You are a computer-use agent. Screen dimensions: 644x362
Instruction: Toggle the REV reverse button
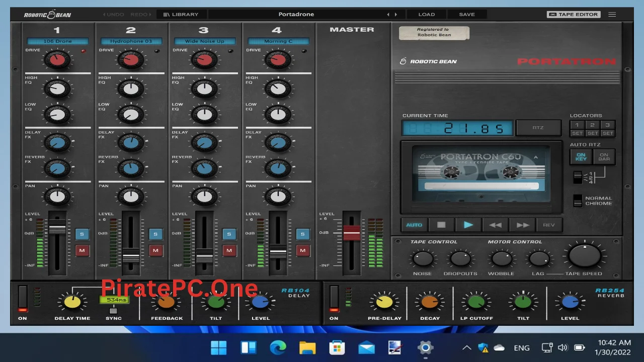click(549, 225)
